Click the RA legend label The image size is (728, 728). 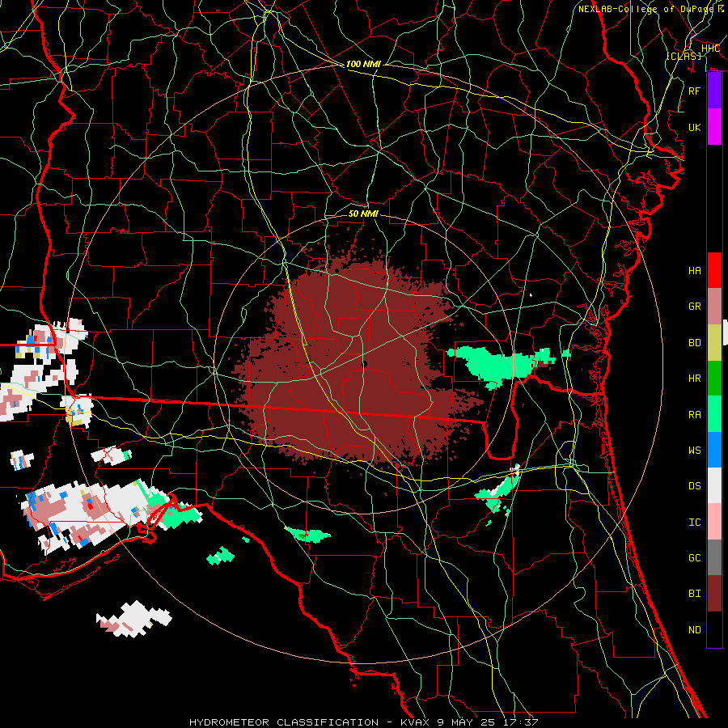tap(695, 415)
